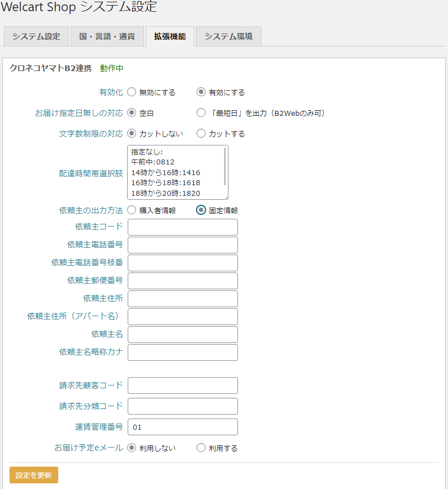The height and width of the screenshot is (489, 448).
Task: Click the 依頼主コード input field
Action: [x=183, y=227]
